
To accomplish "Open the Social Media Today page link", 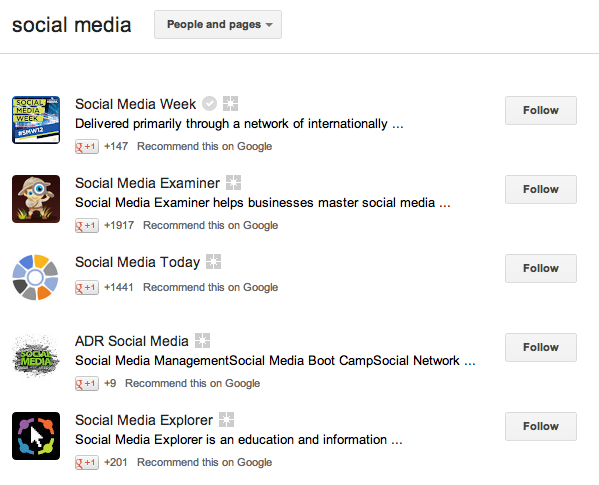I will [138, 262].
